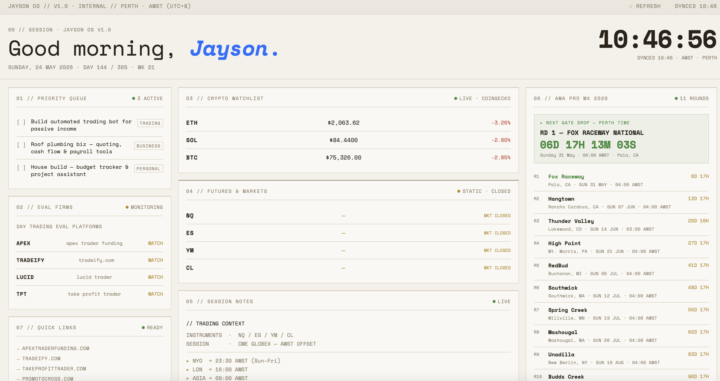This screenshot has width=720, height=381.
Task: Click the LIVE · COINGECKO status indicator
Action: pyautogui.click(x=482, y=98)
